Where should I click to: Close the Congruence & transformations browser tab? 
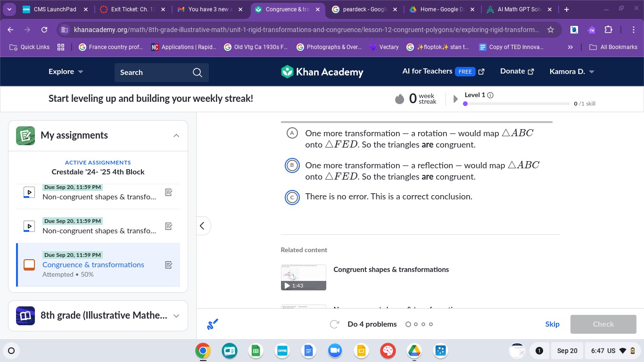[x=318, y=9]
